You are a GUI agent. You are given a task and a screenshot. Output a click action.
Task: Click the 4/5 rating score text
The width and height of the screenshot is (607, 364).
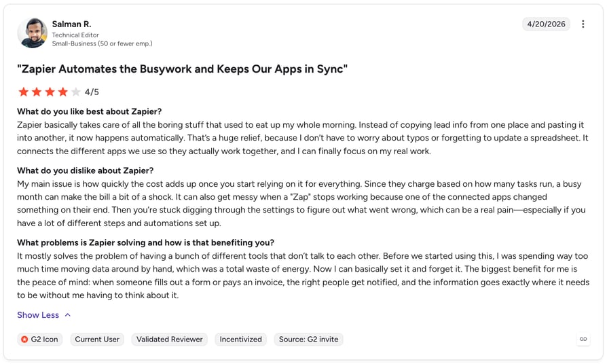pos(92,92)
